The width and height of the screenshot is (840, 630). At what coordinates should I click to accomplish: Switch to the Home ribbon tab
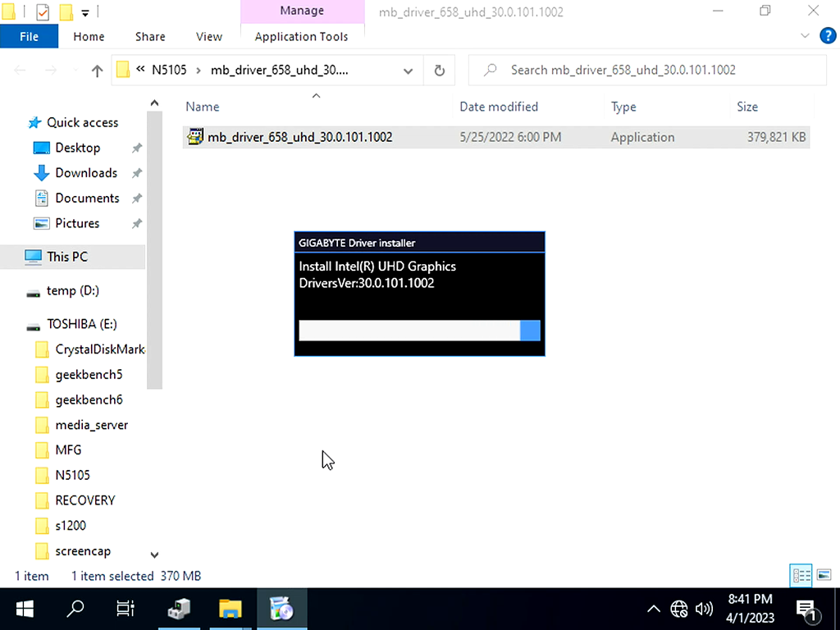89,36
